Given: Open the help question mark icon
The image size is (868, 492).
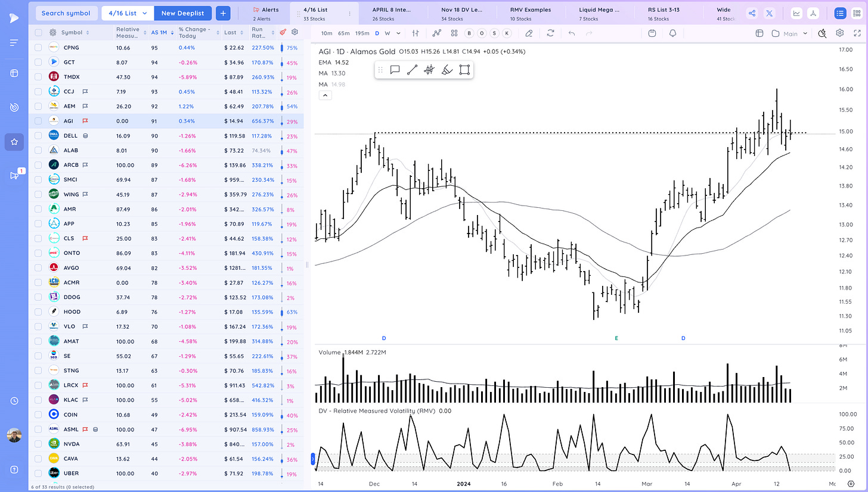Looking at the screenshot, I should [x=14, y=469].
